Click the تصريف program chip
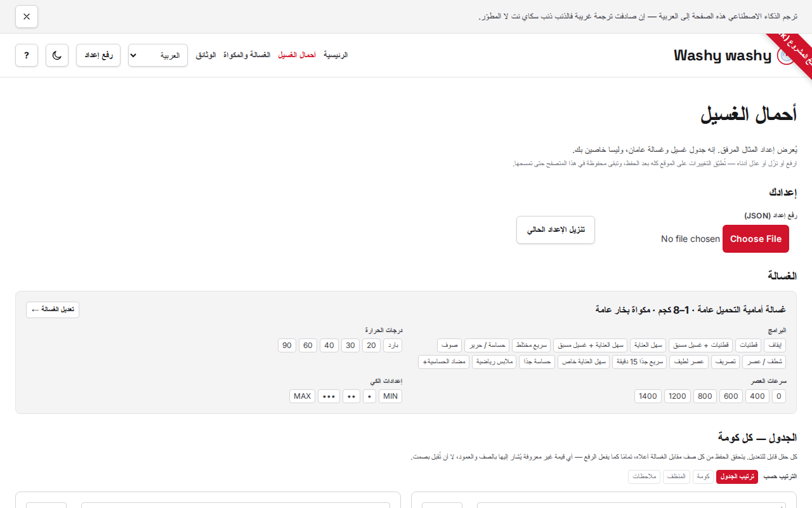 coord(726,362)
